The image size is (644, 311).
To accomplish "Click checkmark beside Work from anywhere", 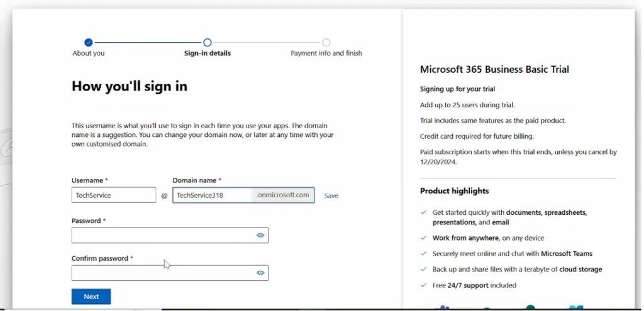I will point(423,238).
